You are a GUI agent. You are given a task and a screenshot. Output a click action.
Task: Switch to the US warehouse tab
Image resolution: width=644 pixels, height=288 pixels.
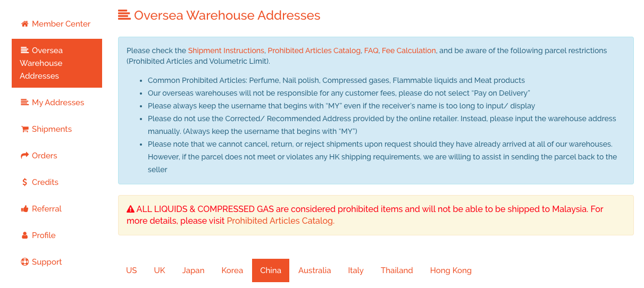(131, 270)
